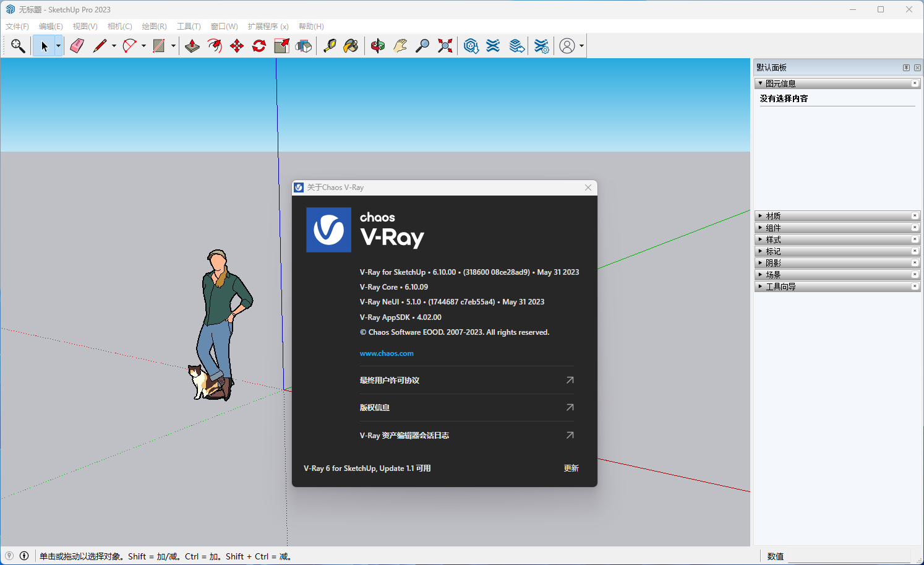Screen dimensions: 924x565
Task: Open the 视图(V) menu
Action: [85, 27]
